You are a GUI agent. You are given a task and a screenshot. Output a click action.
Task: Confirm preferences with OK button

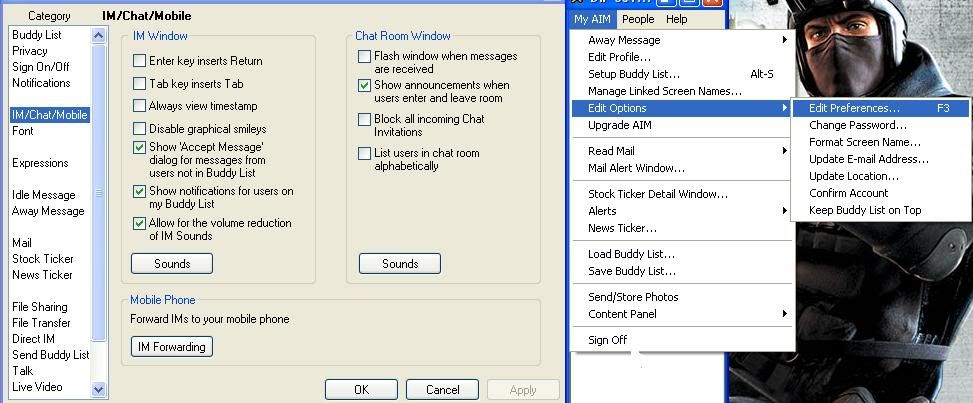[361, 389]
